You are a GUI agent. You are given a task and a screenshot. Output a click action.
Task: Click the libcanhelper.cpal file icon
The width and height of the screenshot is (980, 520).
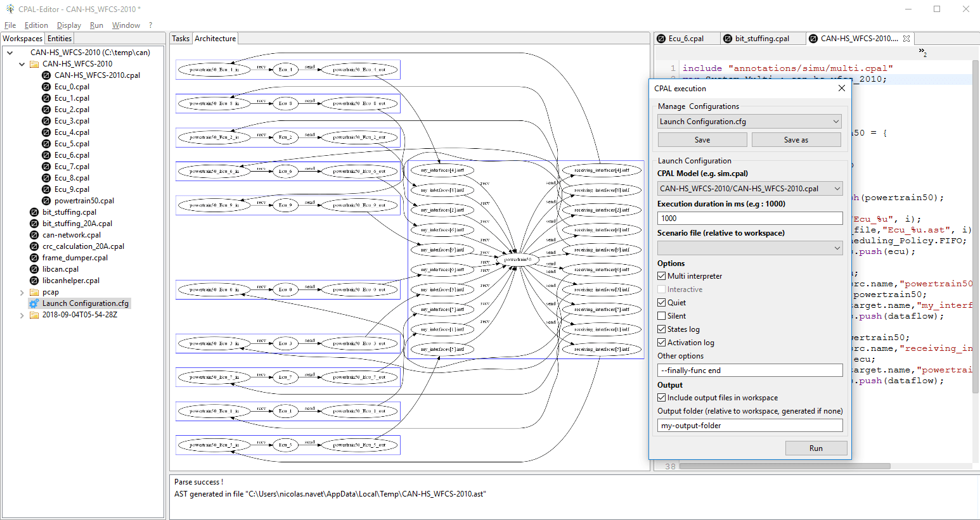pyautogui.click(x=34, y=281)
